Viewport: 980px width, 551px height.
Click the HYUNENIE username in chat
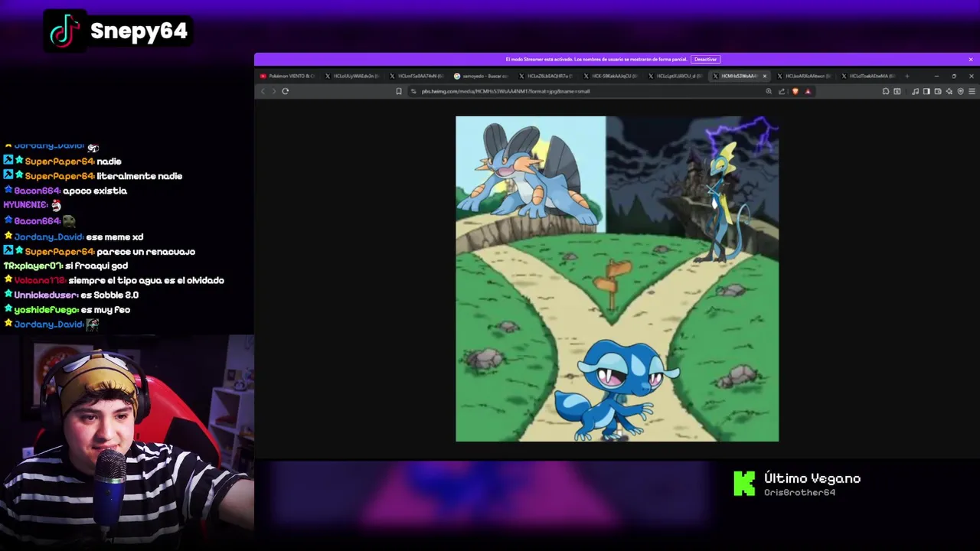(25, 205)
